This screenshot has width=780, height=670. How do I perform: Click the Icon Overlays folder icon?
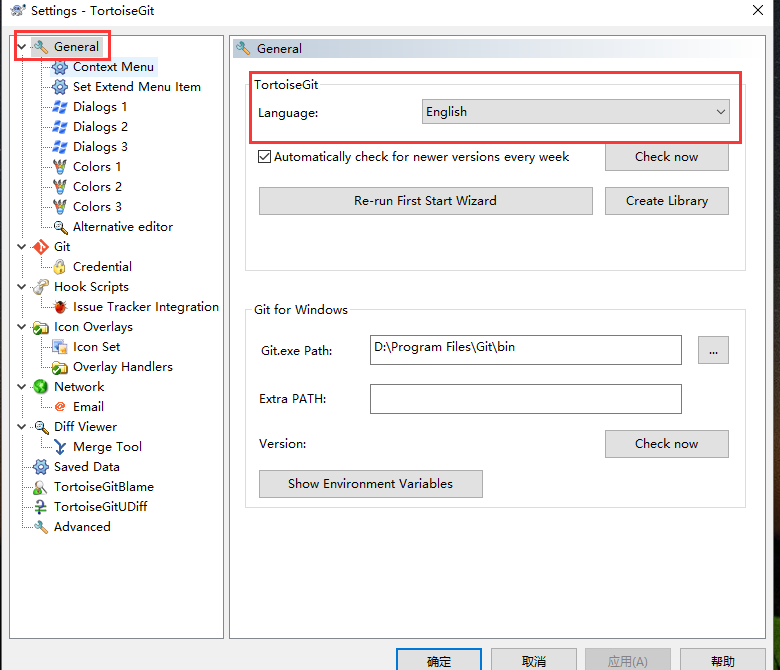click(40, 327)
